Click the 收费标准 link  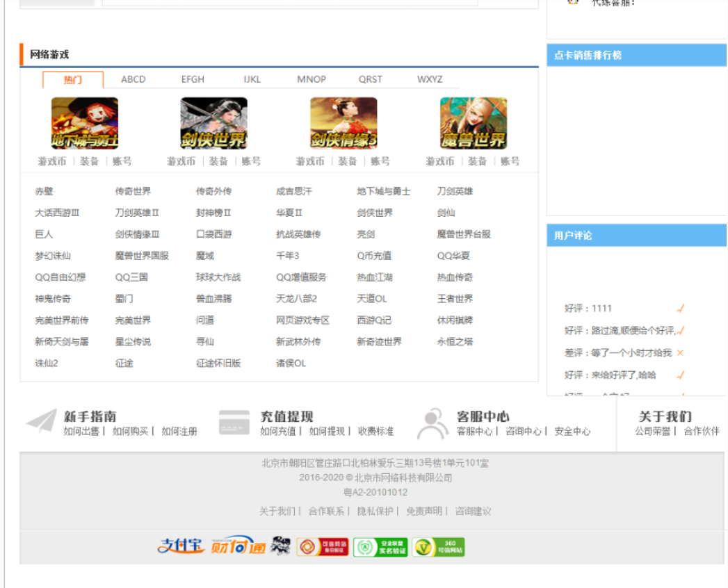[375, 431]
